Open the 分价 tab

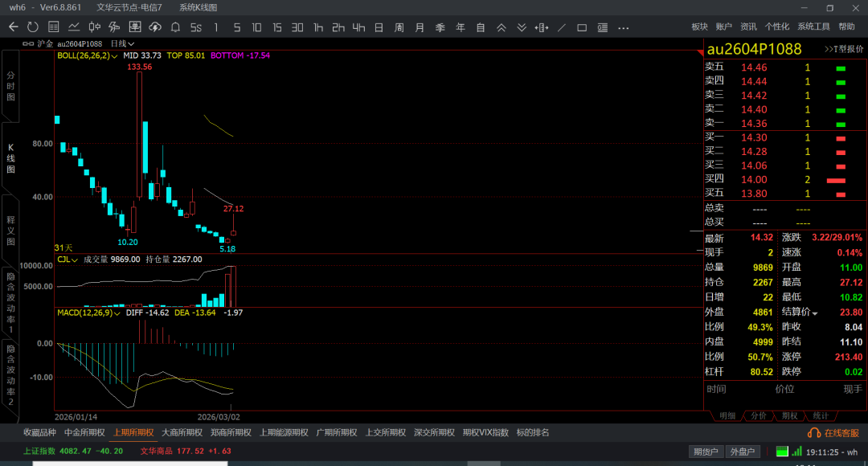pyautogui.click(x=759, y=415)
